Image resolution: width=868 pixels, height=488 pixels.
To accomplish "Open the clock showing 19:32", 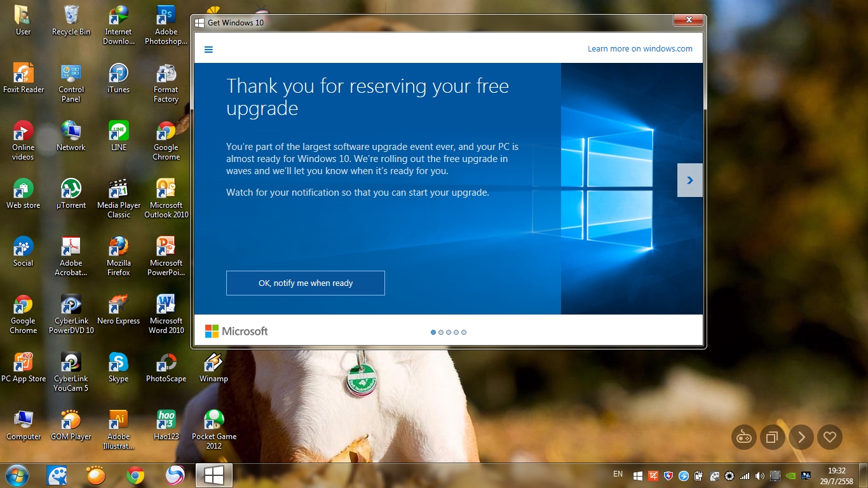I will point(837,475).
